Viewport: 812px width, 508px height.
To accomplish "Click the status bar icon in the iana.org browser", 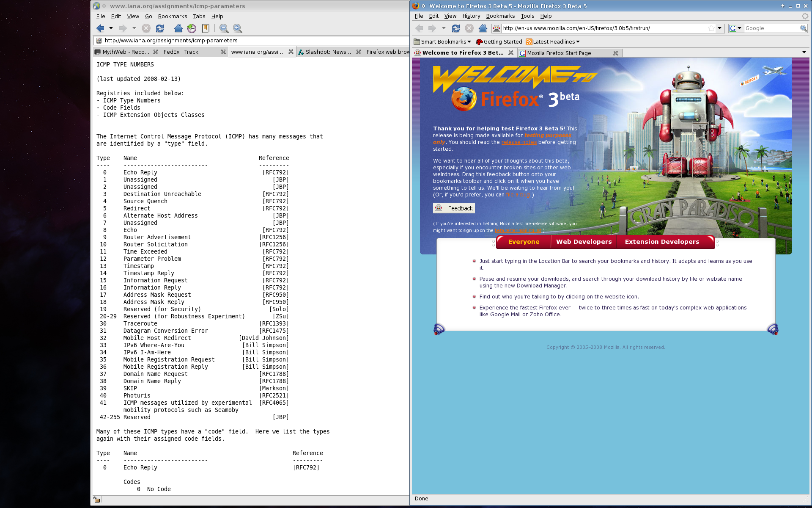I will coord(97,500).
